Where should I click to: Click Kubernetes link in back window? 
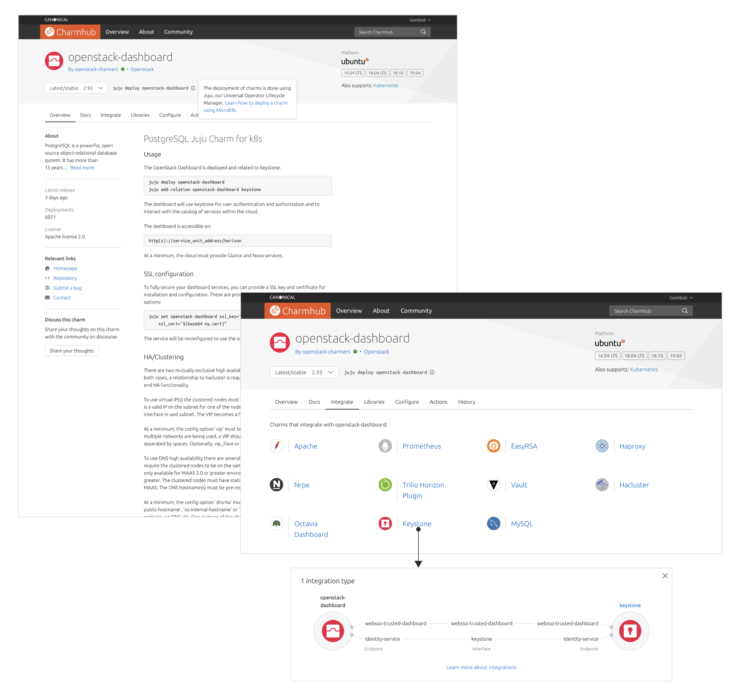click(x=386, y=86)
